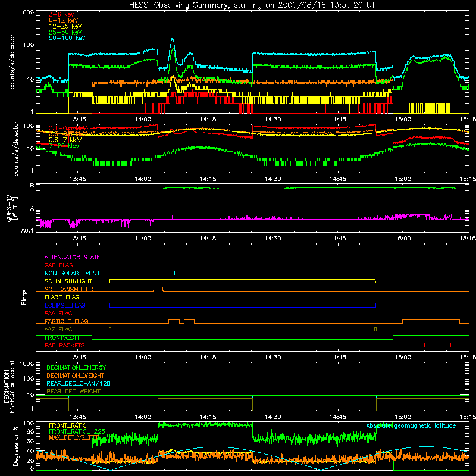Click the 0.8-7 MeV legend label
476x476 pixels.
[x=65, y=140]
